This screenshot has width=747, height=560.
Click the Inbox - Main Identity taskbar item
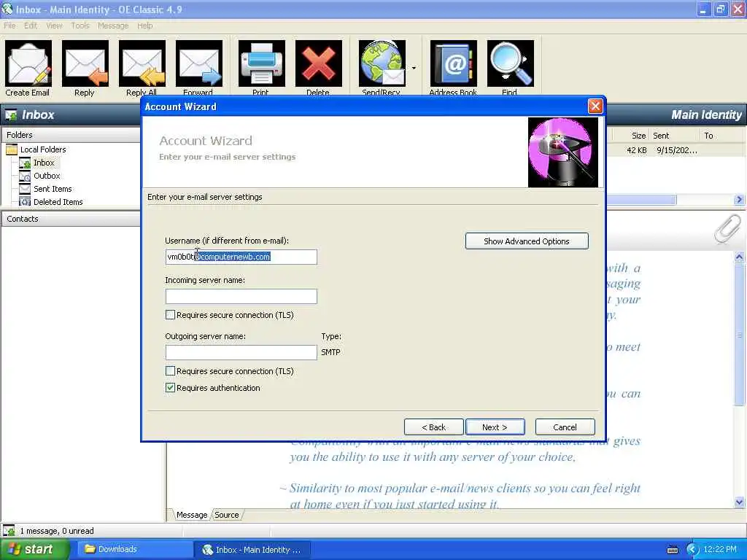(x=252, y=550)
